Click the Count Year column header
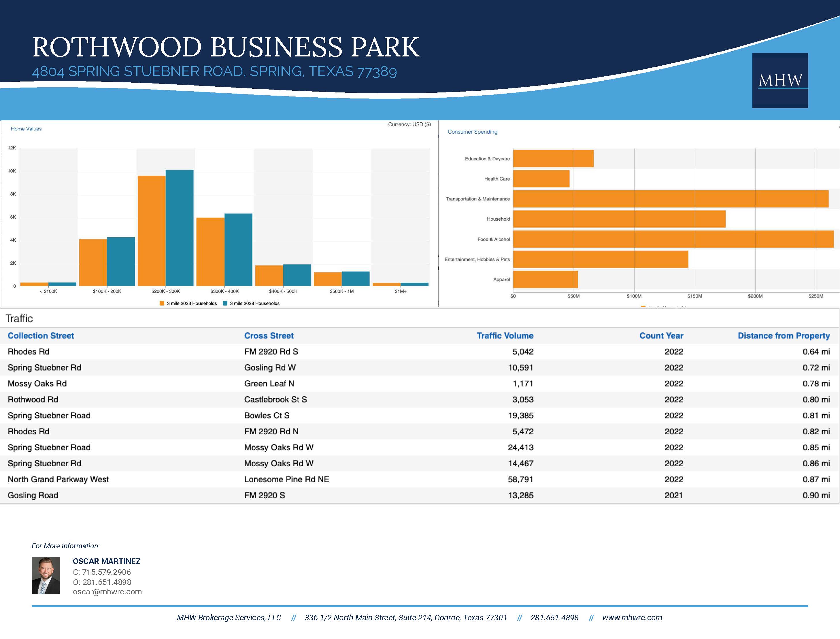Viewport: 840px width, 639px height. (661, 335)
